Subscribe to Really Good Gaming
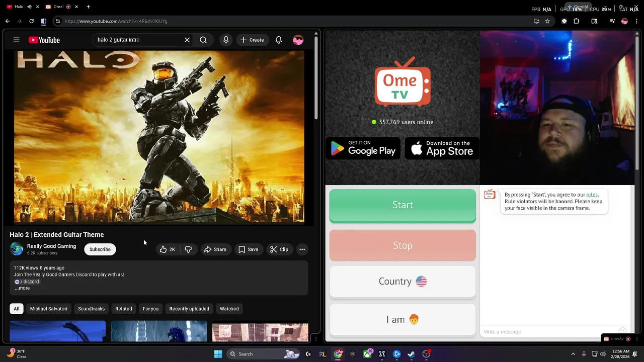This screenshot has height=362, width=644. (100, 249)
